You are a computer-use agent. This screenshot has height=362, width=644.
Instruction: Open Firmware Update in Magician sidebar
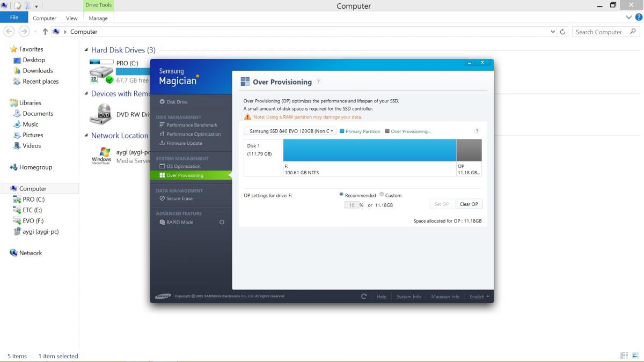[x=181, y=143]
